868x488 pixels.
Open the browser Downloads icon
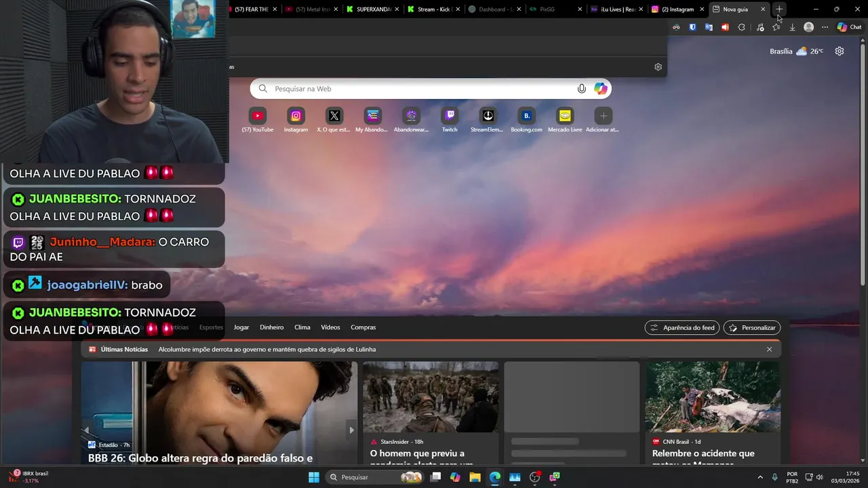click(x=792, y=27)
